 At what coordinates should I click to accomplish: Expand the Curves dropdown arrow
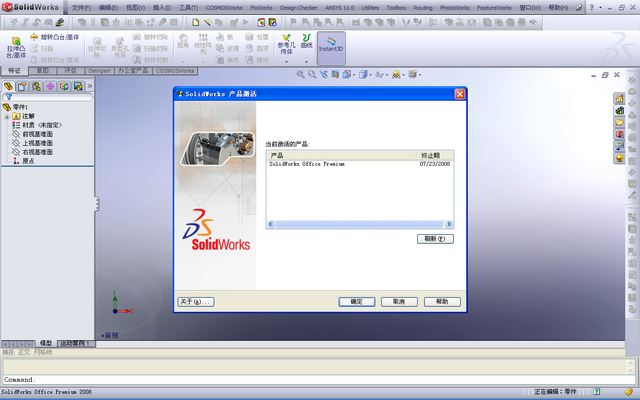click(306, 62)
